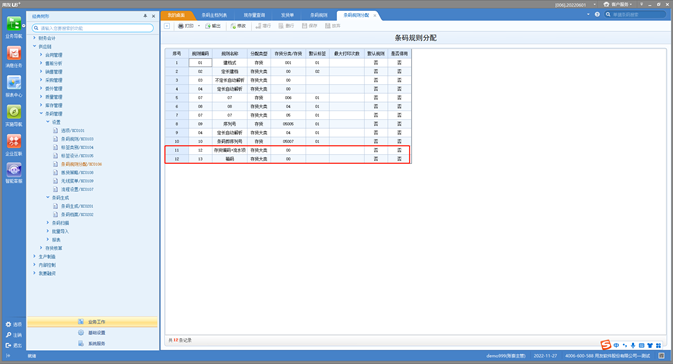Close the navigation panel with the X icon
The image size is (673, 364).
[x=153, y=16]
